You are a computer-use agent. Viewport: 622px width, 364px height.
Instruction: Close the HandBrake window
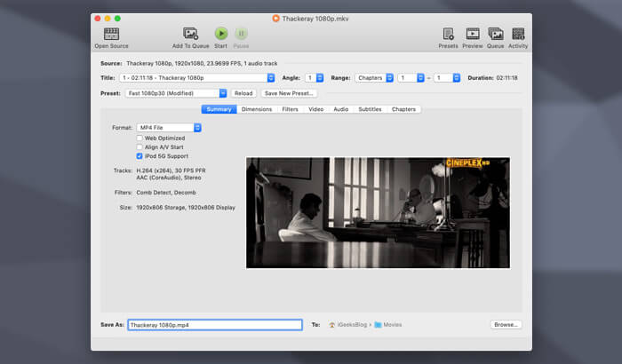(98, 19)
